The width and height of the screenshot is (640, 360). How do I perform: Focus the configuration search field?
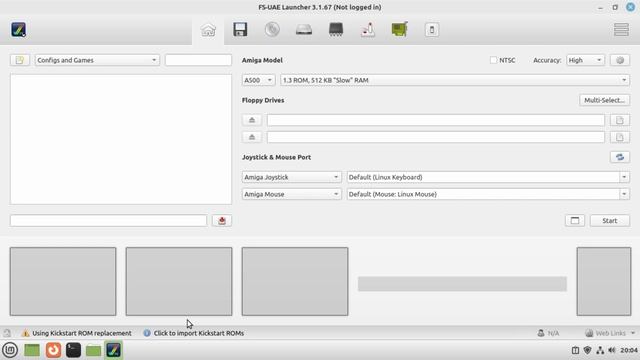tap(198, 60)
